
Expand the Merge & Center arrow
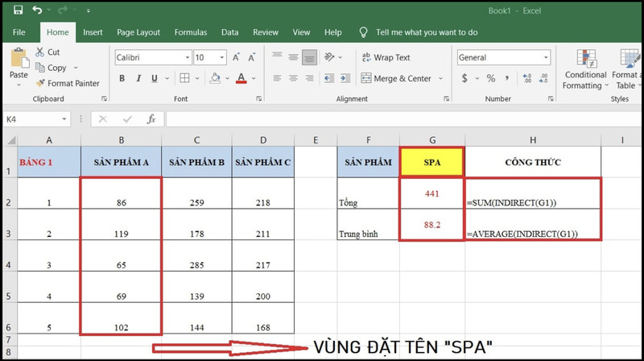(440, 78)
